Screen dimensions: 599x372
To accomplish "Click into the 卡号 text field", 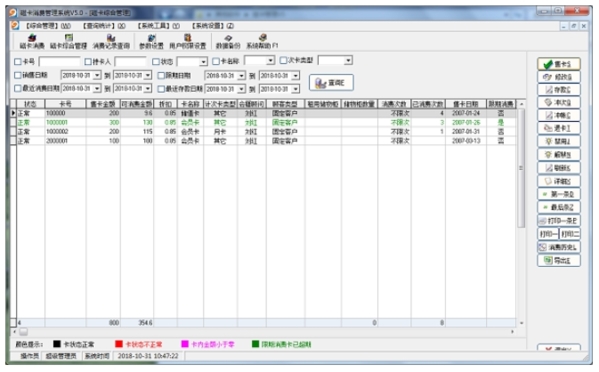I will [x=59, y=61].
